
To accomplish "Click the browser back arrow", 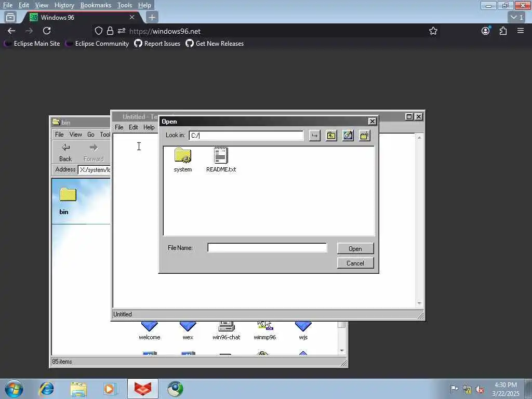I will [x=11, y=31].
